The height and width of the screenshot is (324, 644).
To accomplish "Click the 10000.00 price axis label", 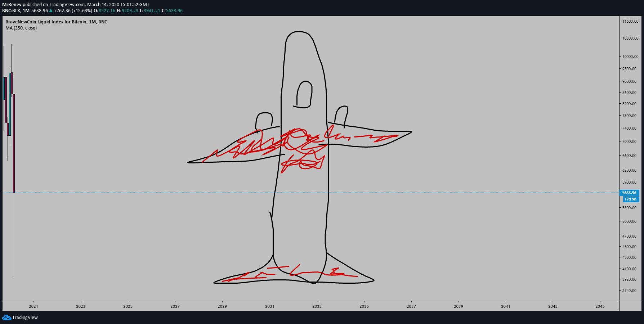I will [x=630, y=57].
